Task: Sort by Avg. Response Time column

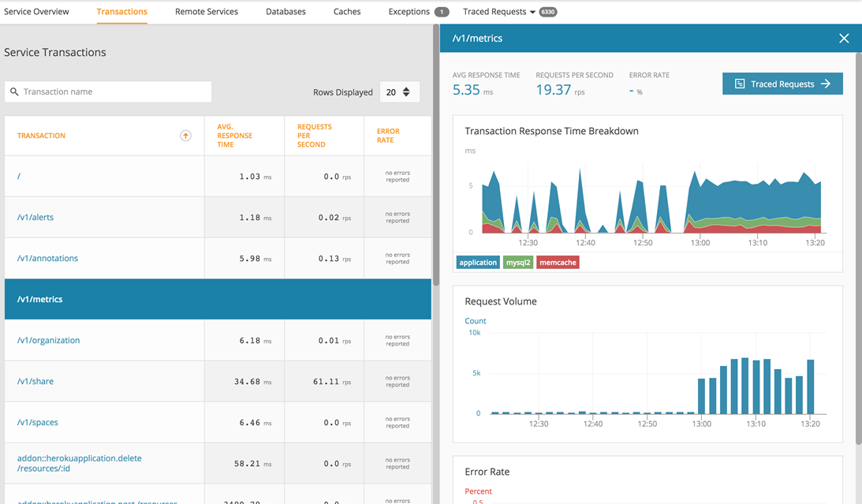Action: 235,136
